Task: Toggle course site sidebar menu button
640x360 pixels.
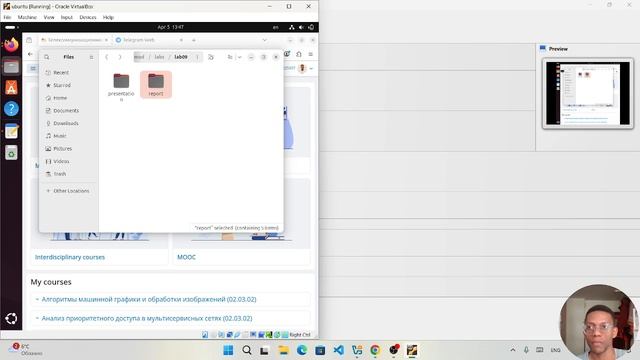Action: pyautogui.click(x=33, y=69)
